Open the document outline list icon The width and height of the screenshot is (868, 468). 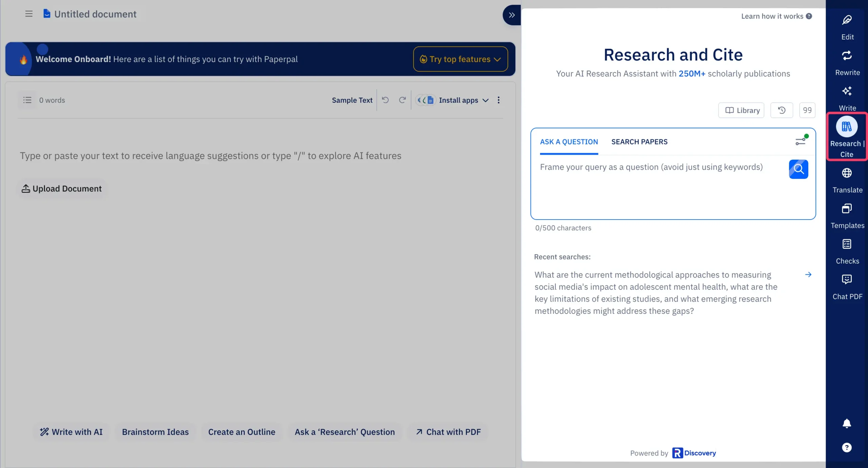click(x=27, y=100)
